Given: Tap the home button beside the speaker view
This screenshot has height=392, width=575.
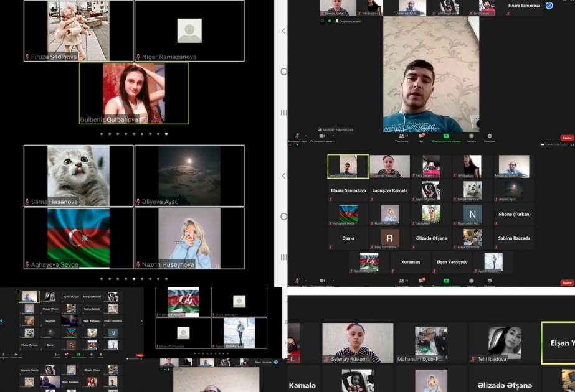Looking at the screenshot, I should (283, 72).
